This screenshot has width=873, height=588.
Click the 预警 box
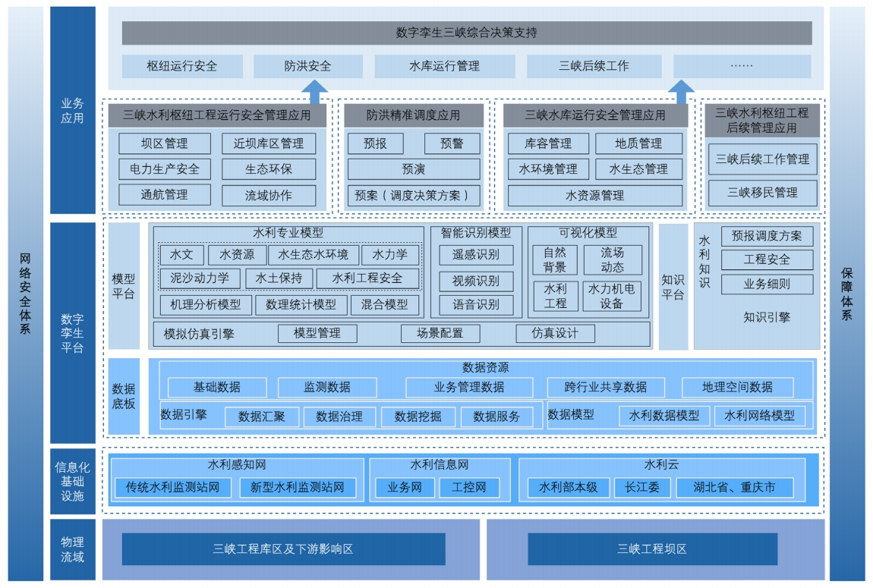tap(452, 143)
